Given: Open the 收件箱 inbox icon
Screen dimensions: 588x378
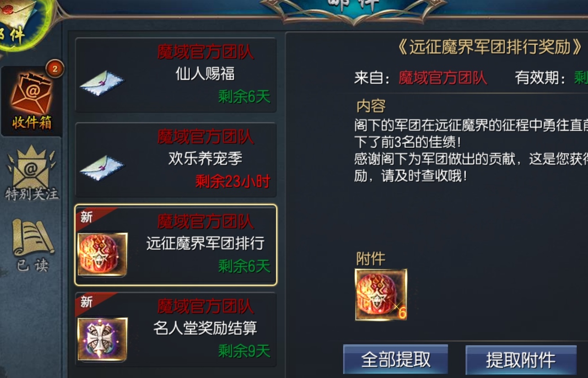Looking at the screenshot, I should (31, 101).
